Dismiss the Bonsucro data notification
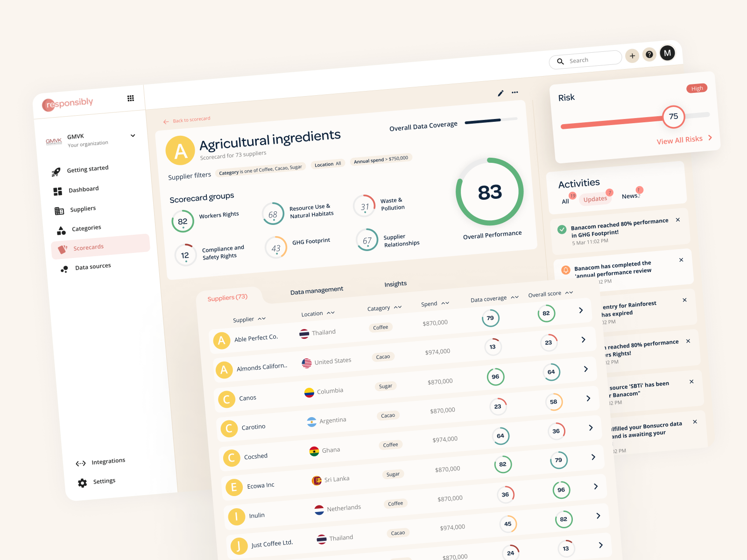Viewport: 747px width, 560px height. click(x=695, y=422)
